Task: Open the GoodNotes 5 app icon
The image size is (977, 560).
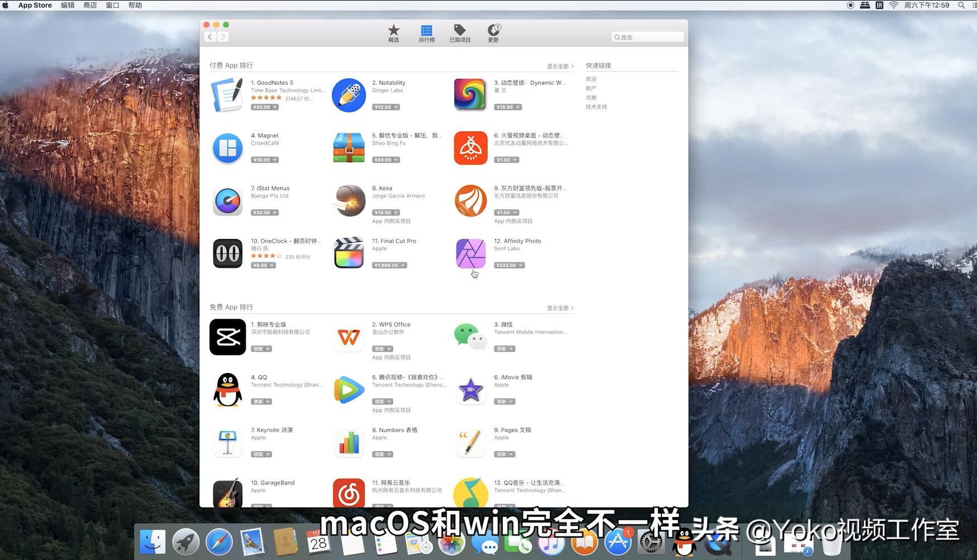Action: click(x=227, y=95)
